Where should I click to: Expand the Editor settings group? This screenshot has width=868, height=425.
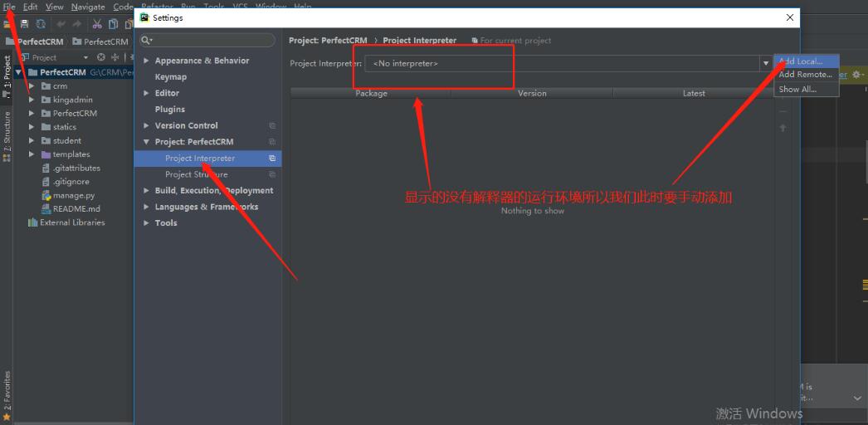click(x=147, y=94)
